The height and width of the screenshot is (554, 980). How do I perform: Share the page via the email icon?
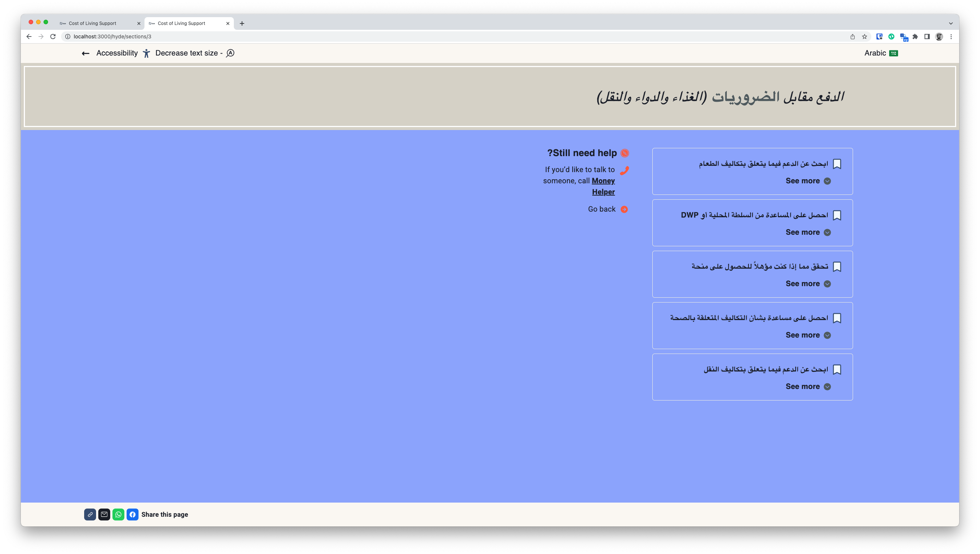coord(104,515)
